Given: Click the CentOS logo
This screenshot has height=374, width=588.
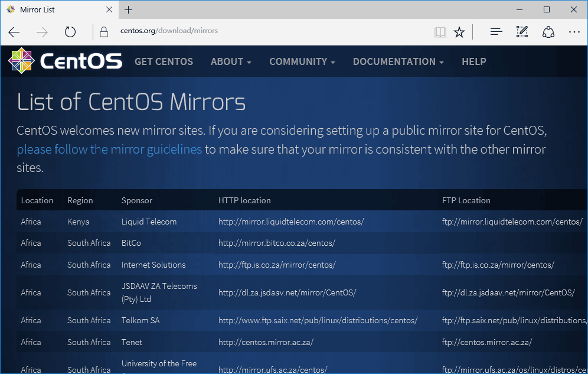Looking at the screenshot, I should coord(65,61).
